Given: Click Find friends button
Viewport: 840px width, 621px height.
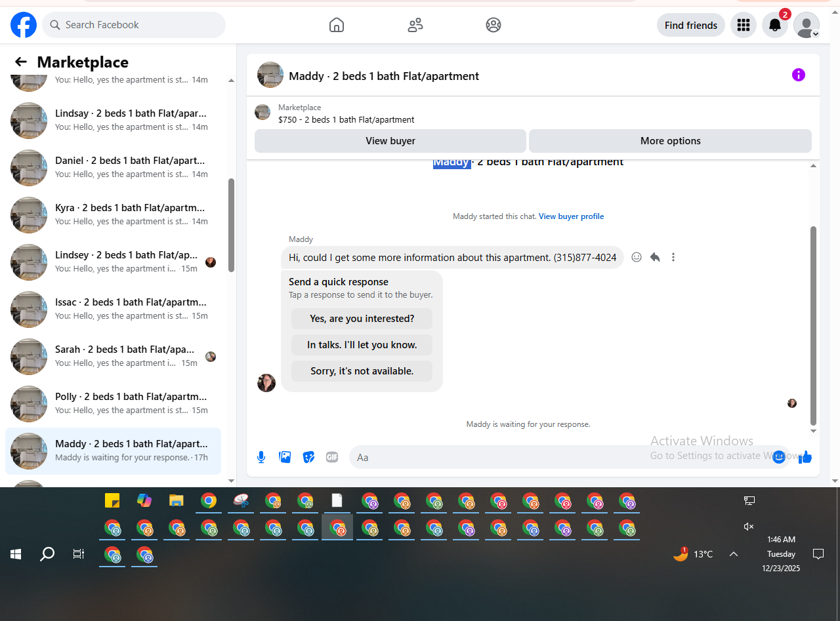Looking at the screenshot, I should tap(691, 25).
